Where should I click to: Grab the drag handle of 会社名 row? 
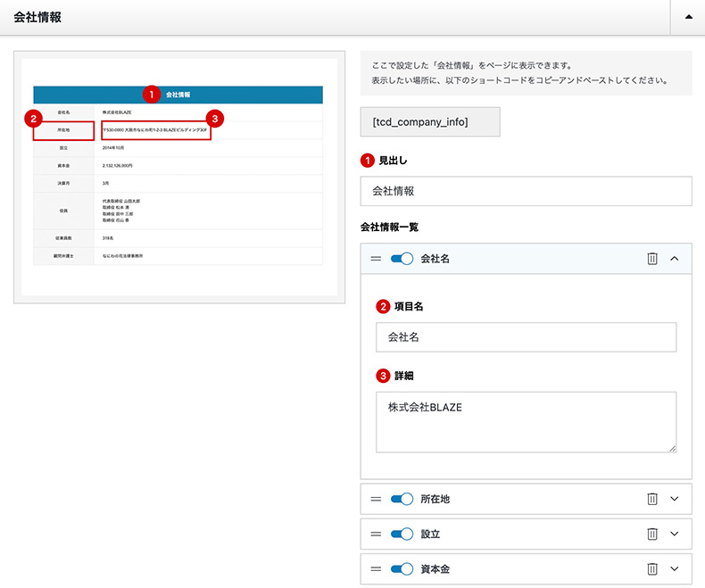pos(376,259)
